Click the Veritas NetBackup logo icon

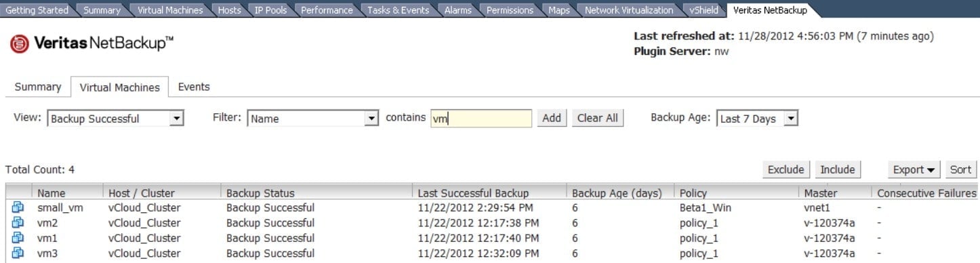pyautogui.click(x=19, y=44)
